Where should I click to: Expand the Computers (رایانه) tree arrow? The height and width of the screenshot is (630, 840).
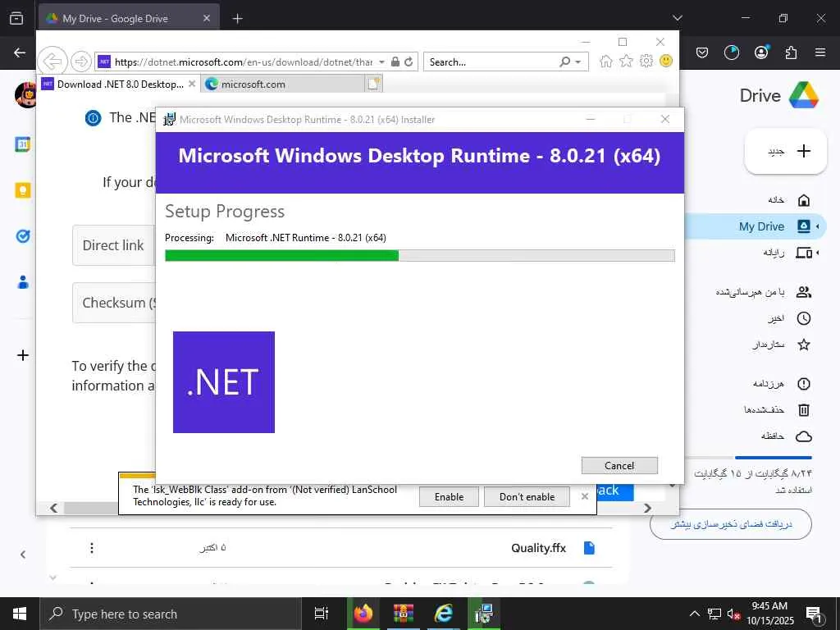tap(818, 253)
